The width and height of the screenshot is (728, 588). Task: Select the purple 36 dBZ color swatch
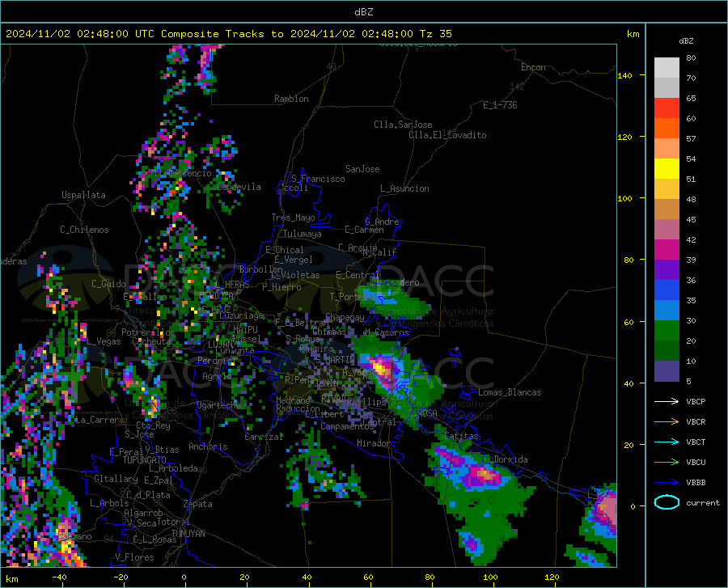coord(667,270)
